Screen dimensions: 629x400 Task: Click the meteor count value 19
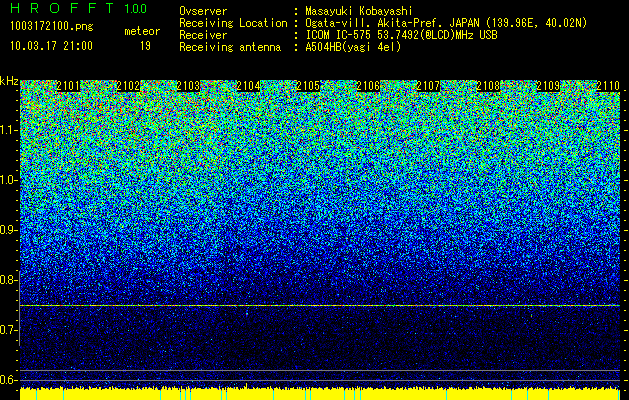pos(145,46)
